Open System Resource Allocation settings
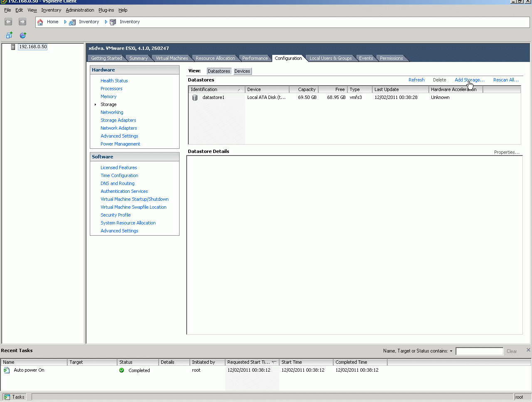The height and width of the screenshot is (402, 532). pos(128,223)
